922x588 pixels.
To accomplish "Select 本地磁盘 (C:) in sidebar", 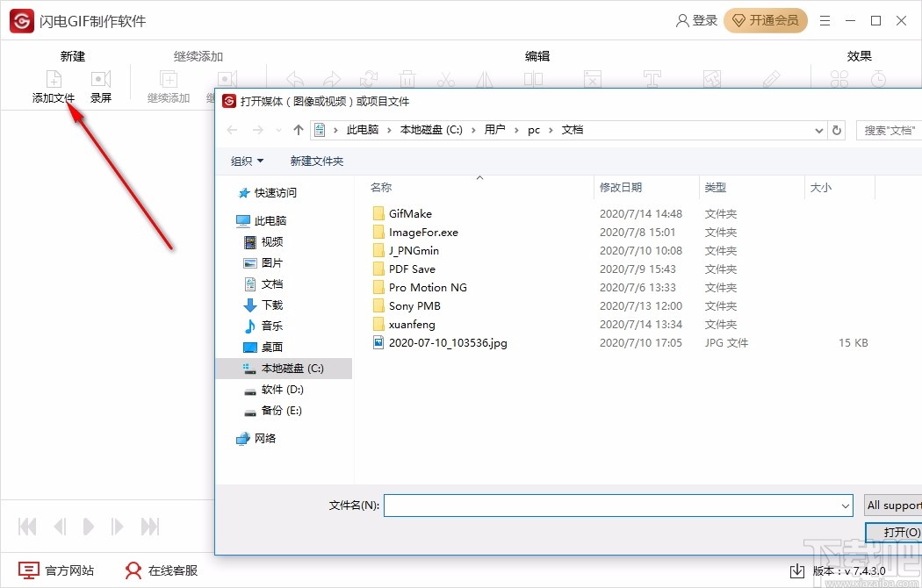I will click(x=284, y=369).
